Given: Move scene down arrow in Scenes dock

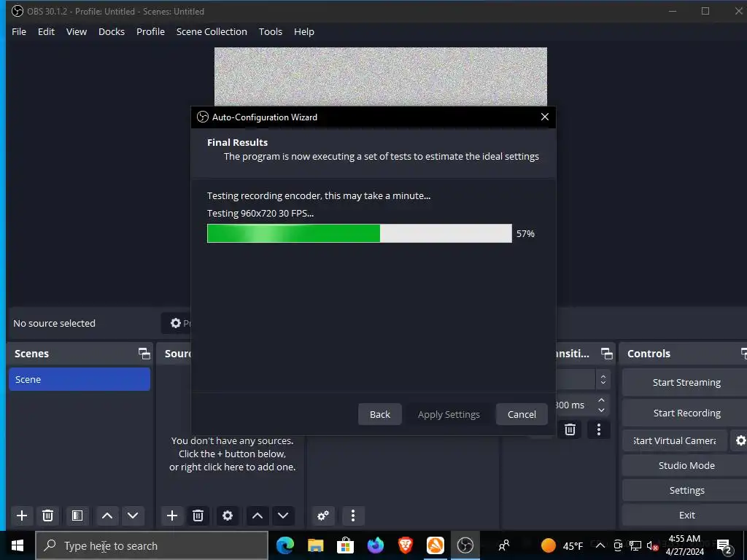Looking at the screenshot, I should [133, 516].
